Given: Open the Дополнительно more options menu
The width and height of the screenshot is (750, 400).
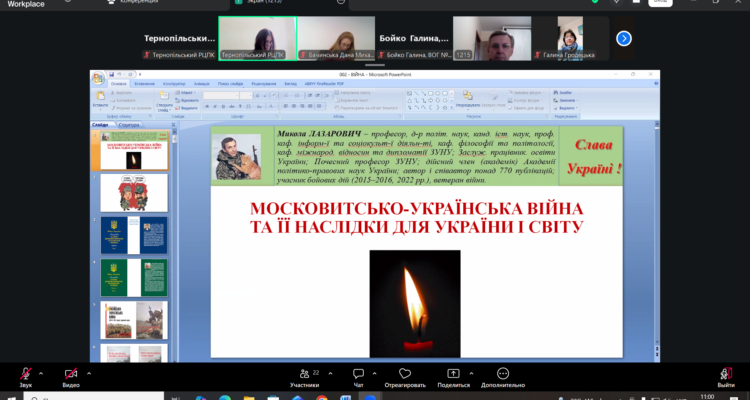Looking at the screenshot, I should [x=502, y=375].
